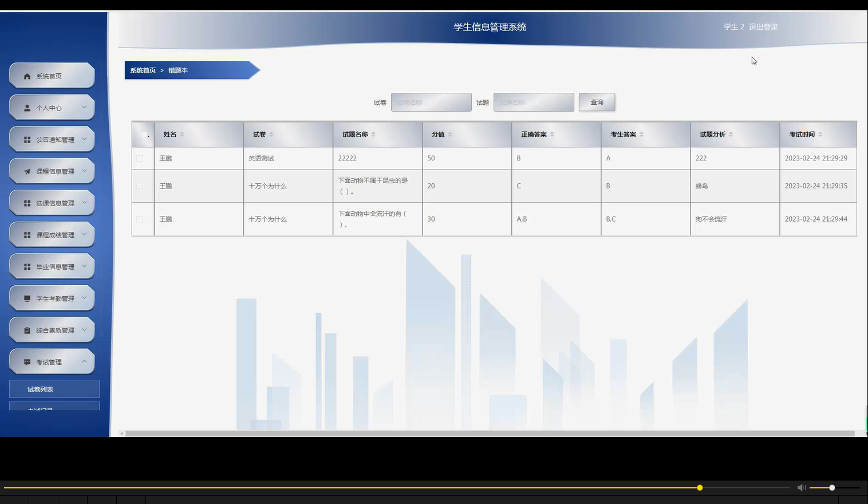
Task: Go to 系统首页 in the breadcrumb
Action: point(143,70)
